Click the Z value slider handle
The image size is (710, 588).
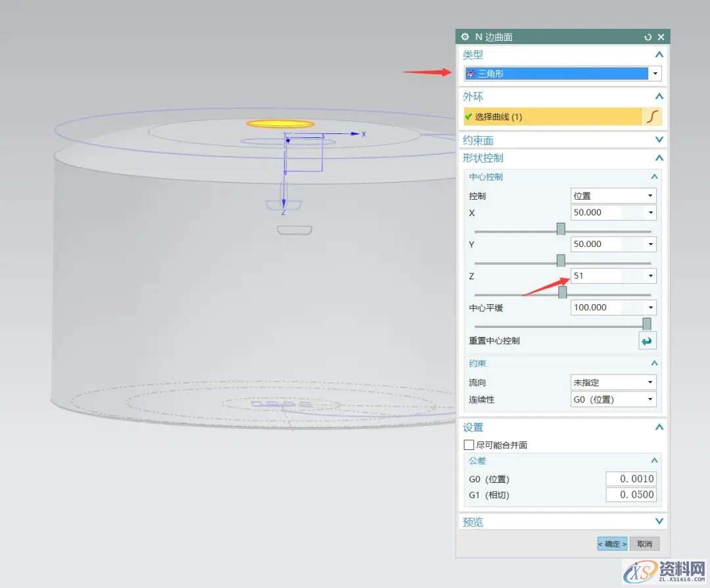pos(563,292)
